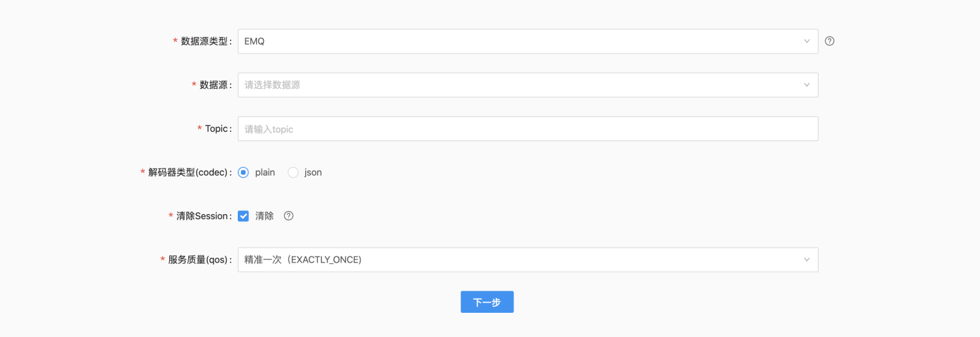Click the Topic field label
The height and width of the screenshot is (337, 980).
pos(217,129)
